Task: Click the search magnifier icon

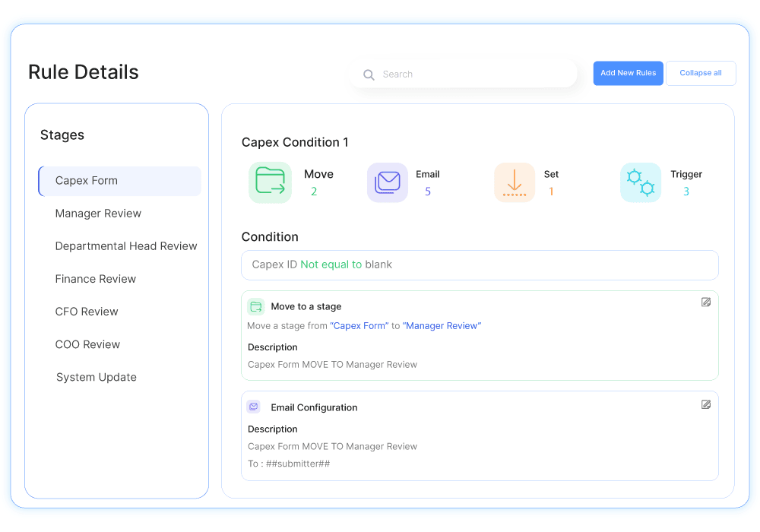Action: (369, 74)
